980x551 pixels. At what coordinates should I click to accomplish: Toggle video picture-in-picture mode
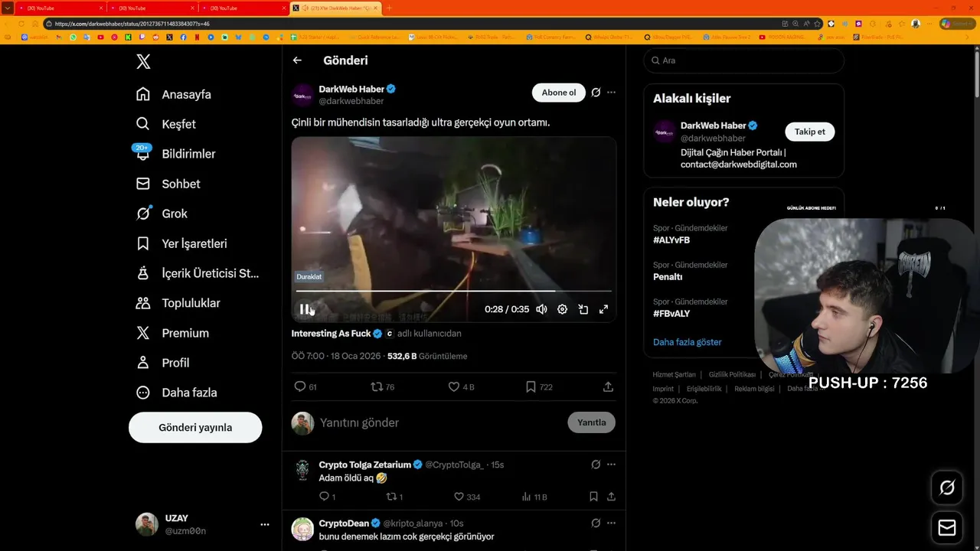pyautogui.click(x=583, y=309)
